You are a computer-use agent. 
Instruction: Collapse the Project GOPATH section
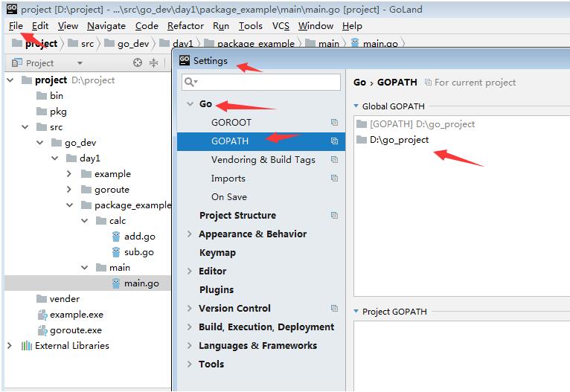click(x=356, y=311)
